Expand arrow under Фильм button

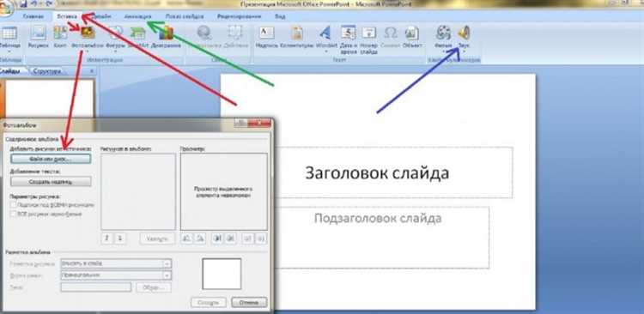click(x=444, y=51)
